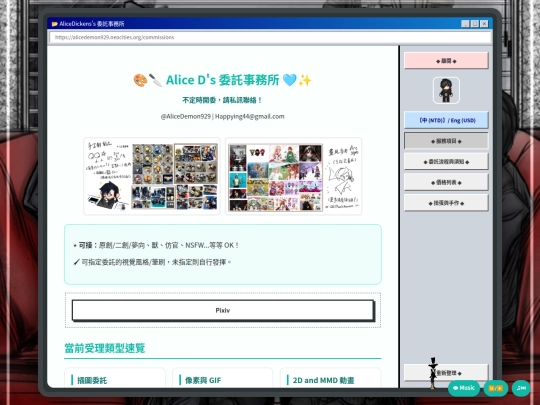Click the @AliceDemon929 contact text
The width and height of the screenshot is (540, 405).
click(x=185, y=116)
